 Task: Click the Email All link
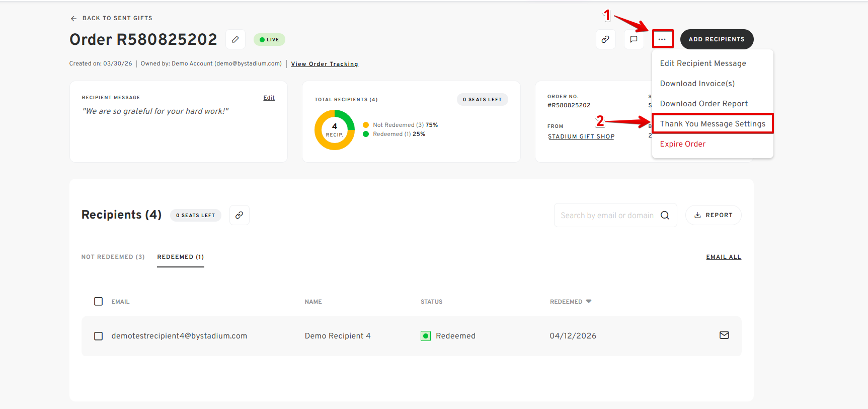click(723, 257)
